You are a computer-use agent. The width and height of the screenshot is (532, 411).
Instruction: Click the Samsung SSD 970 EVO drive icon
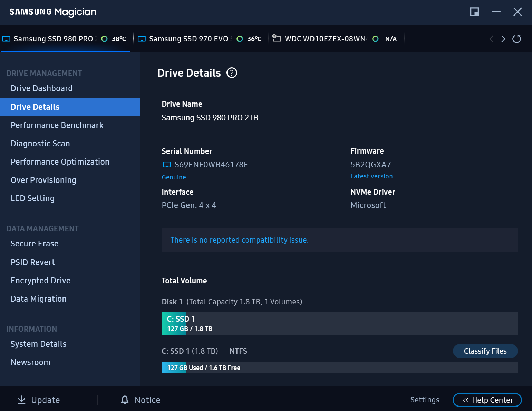click(x=142, y=39)
